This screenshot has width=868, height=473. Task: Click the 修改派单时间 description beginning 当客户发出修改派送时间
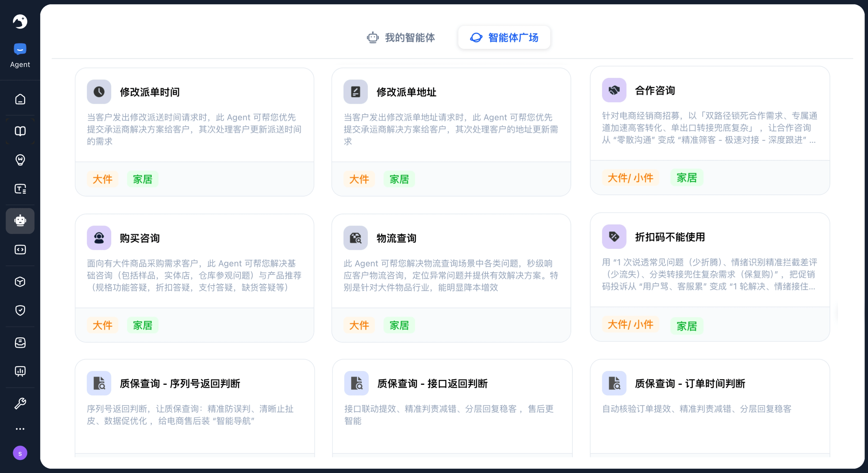click(x=194, y=129)
